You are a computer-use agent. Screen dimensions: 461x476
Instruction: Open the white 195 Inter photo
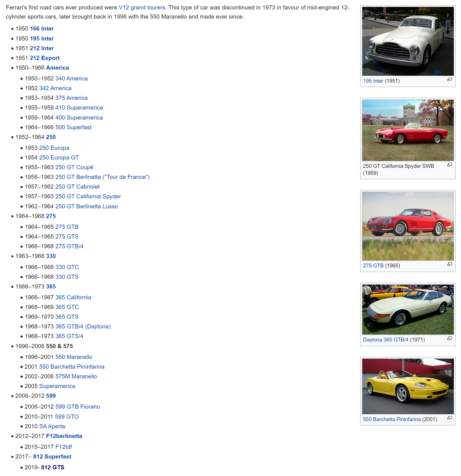408,41
